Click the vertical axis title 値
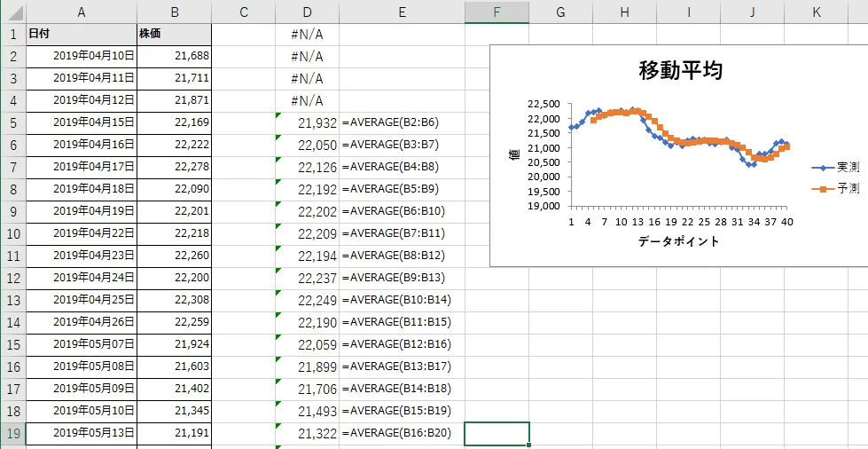The image size is (868, 449). click(x=514, y=154)
